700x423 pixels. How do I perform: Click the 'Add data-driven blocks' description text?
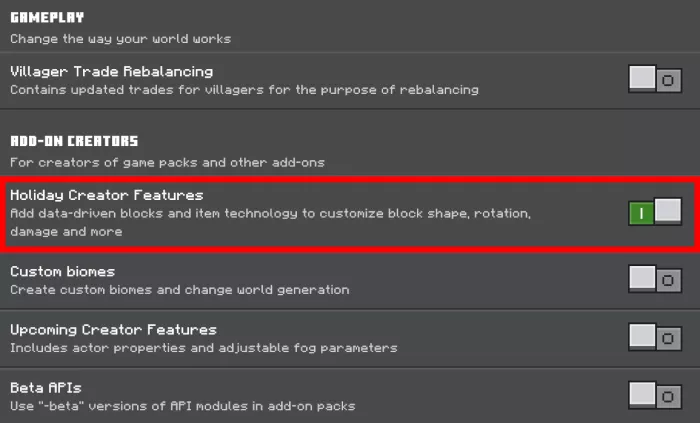pos(270,214)
